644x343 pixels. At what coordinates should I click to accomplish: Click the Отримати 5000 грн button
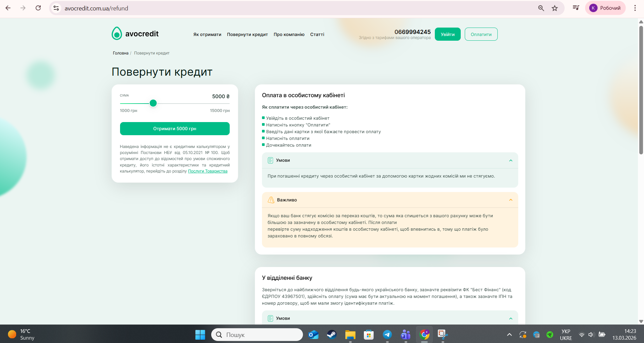175,128
